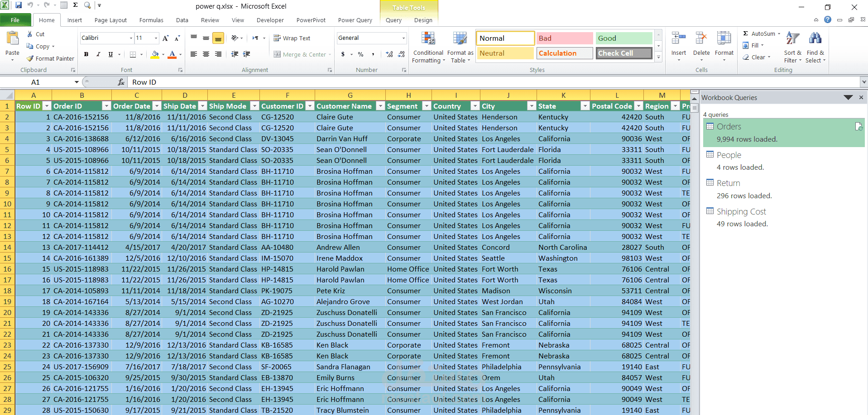Open the File tab
The height and width of the screenshot is (415, 868).
(x=15, y=20)
